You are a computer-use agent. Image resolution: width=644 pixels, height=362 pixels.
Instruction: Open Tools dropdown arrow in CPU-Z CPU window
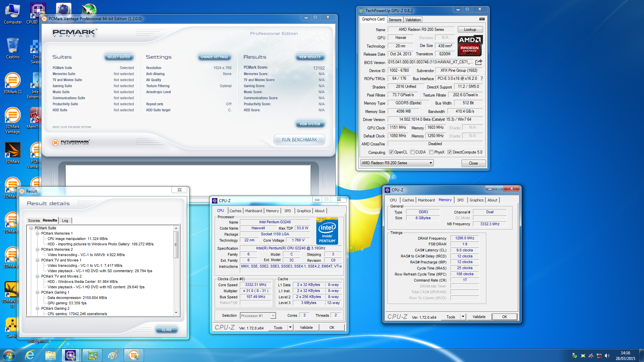point(290,327)
